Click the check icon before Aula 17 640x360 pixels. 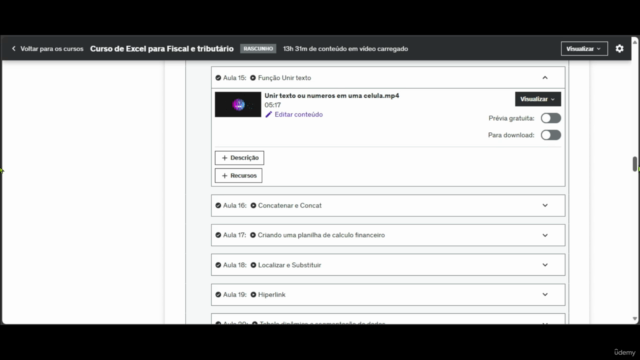pos(218,235)
